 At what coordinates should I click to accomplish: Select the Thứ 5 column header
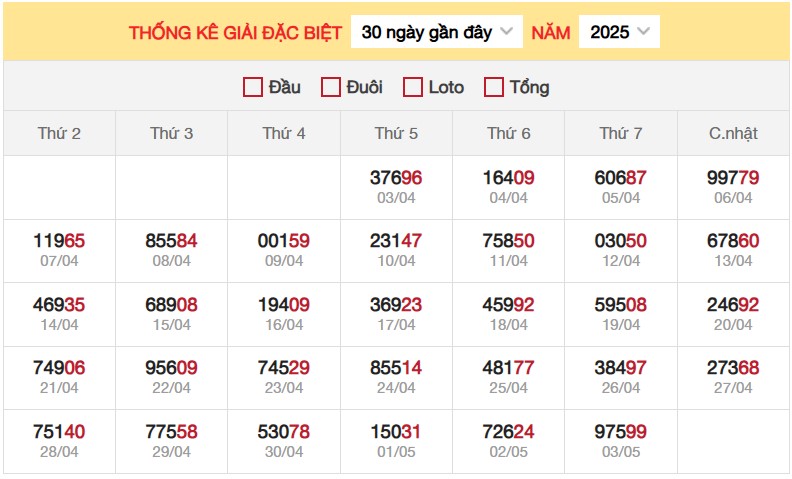pyautogui.click(x=396, y=133)
